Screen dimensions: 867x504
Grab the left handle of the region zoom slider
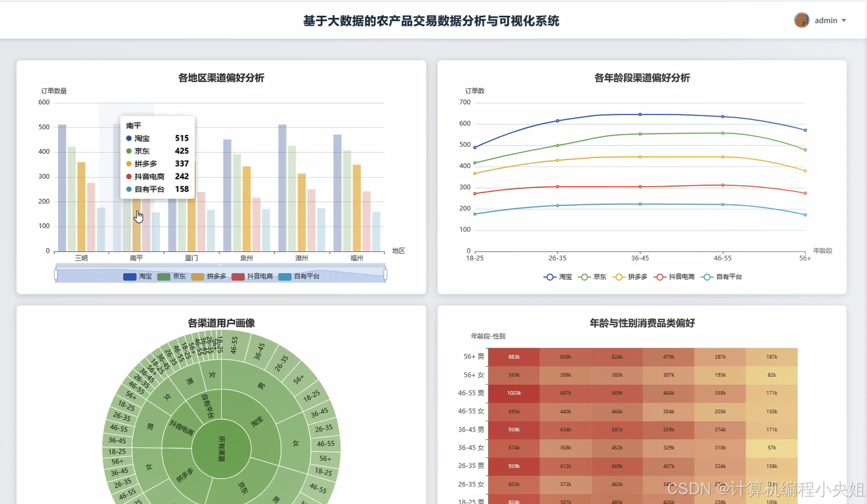tap(56, 274)
